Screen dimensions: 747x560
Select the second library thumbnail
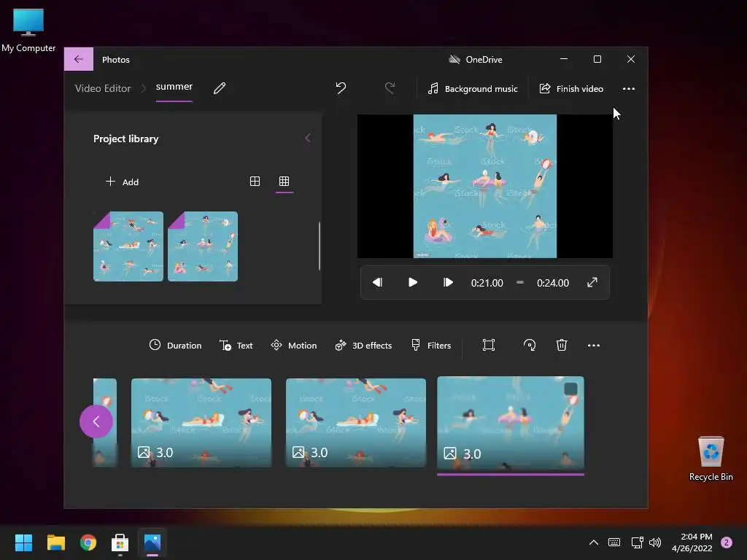click(x=203, y=246)
